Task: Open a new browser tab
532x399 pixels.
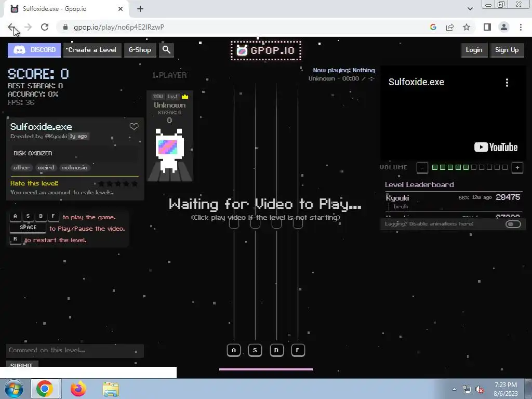Action: (x=140, y=9)
